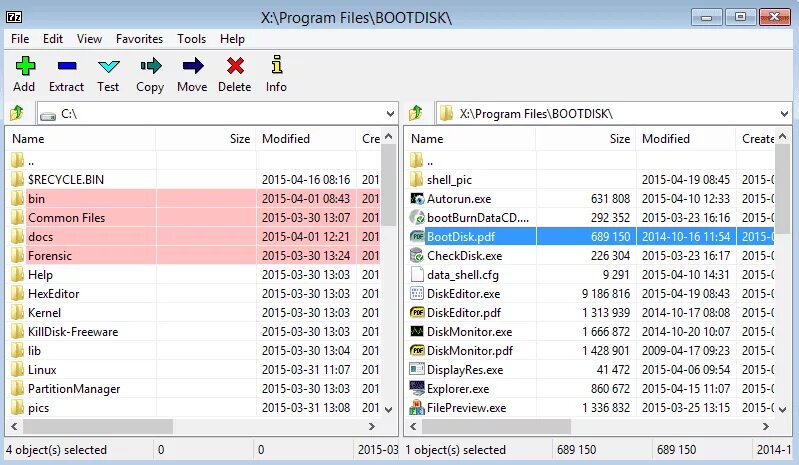Click the Explorer.exe file icon
This screenshot has height=465, width=799.
click(417, 389)
